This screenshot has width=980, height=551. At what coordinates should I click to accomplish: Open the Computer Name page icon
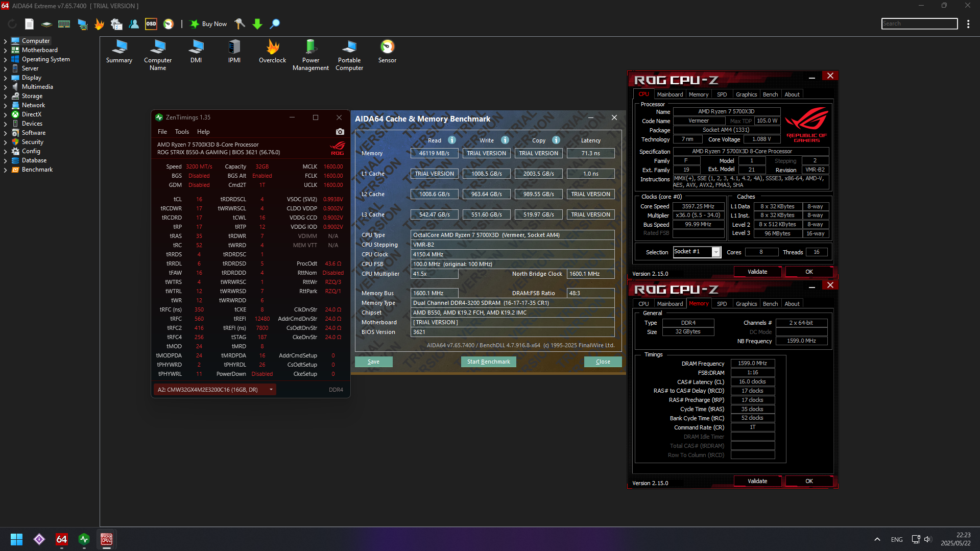pyautogui.click(x=158, y=55)
